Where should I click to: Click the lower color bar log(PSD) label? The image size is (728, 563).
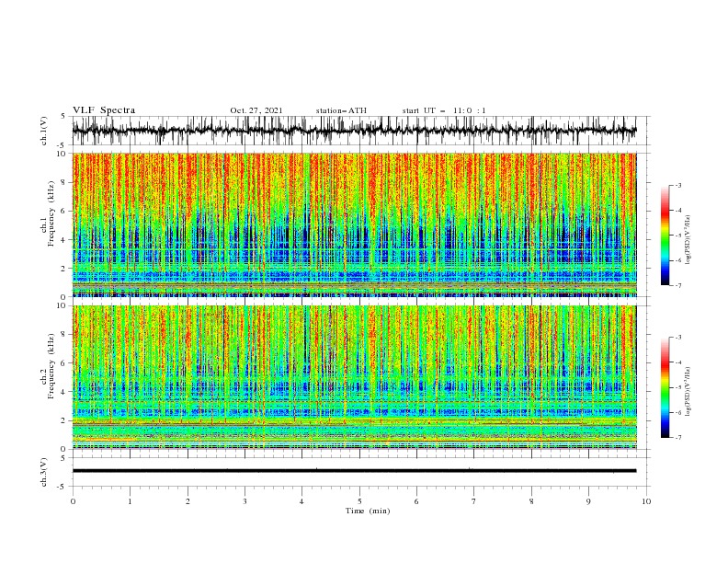click(688, 392)
